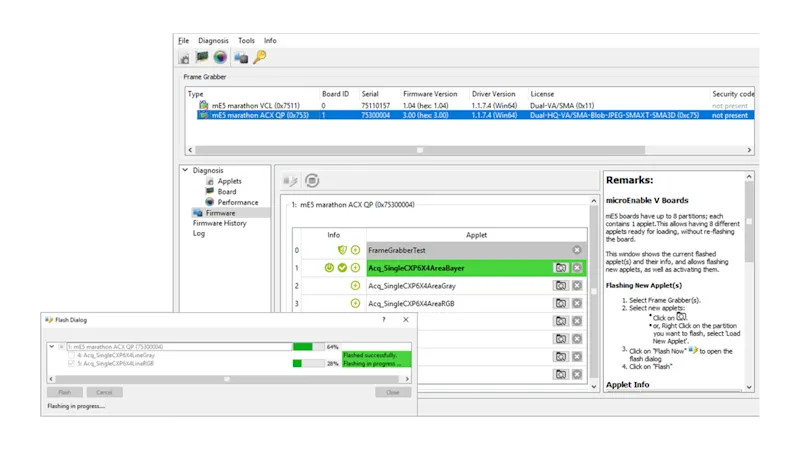This screenshot has width=800, height=450.
Task: Open the Diagnosis menu
Action: [x=213, y=41]
